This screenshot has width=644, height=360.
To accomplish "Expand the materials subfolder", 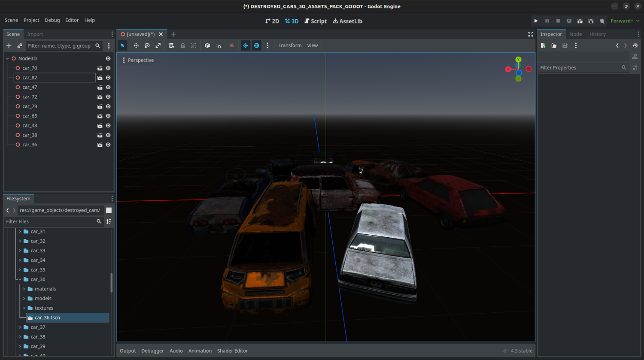I will tap(24, 289).
